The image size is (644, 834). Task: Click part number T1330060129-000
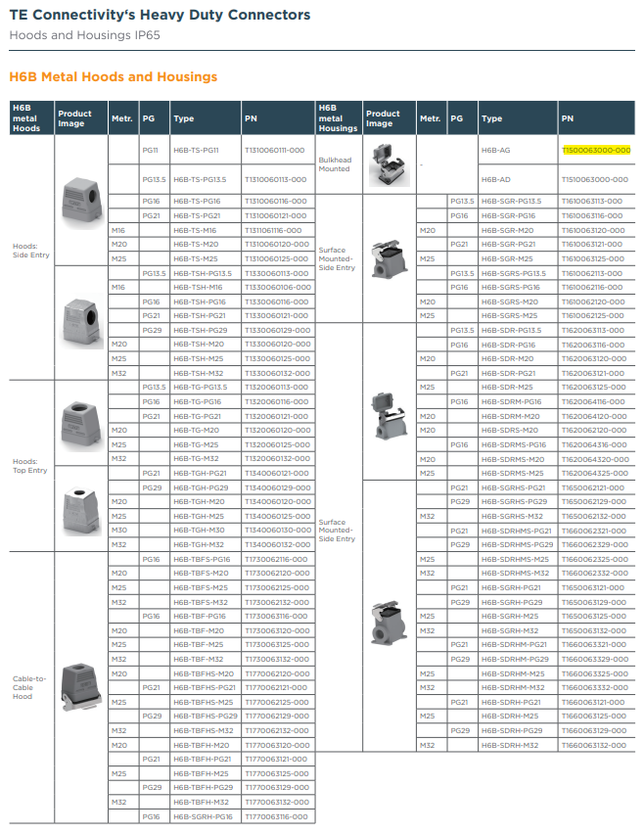point(277,330)
